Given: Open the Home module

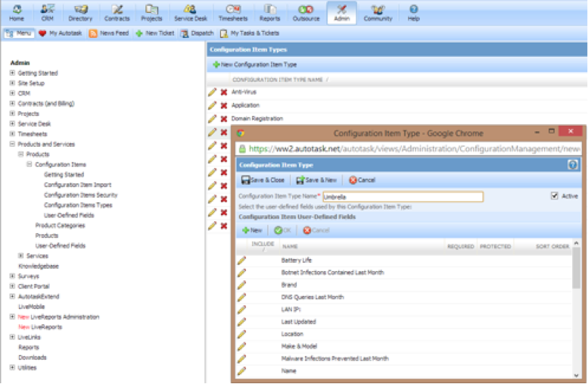Looking at the screenshot, I should [17, 13].
